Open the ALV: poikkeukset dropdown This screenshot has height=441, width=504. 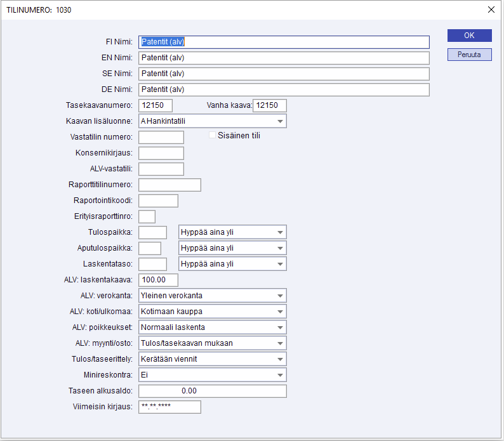click(x=212, y=327)
